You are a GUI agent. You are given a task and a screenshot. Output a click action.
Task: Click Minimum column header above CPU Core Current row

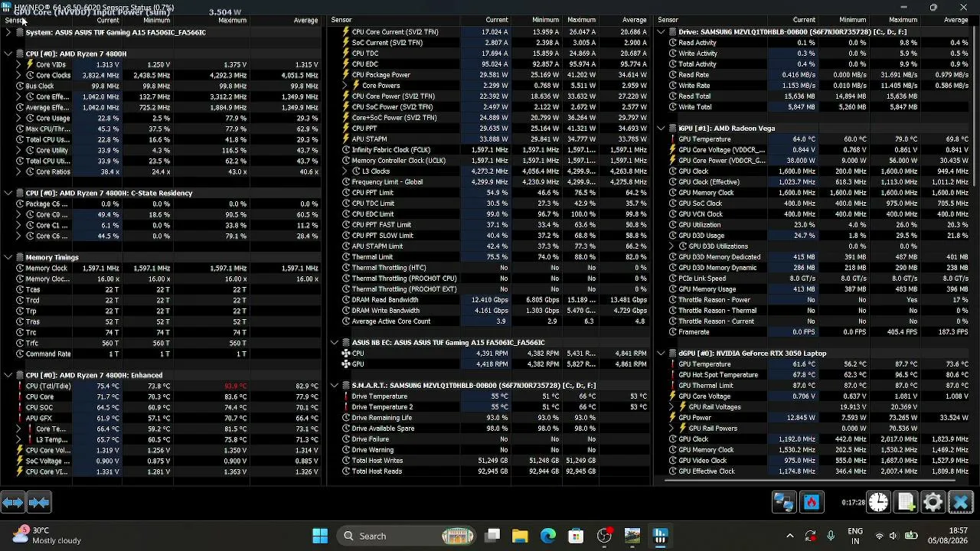(x=546, y=20)
